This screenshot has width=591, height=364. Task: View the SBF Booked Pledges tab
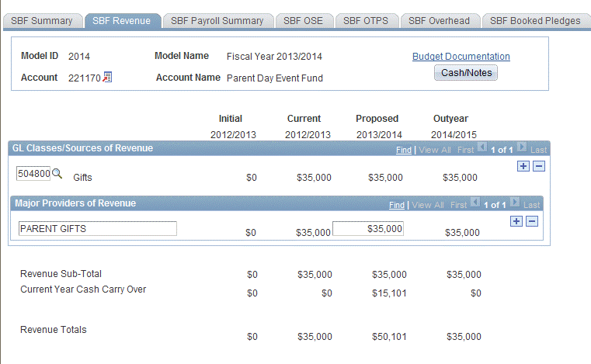535,21
